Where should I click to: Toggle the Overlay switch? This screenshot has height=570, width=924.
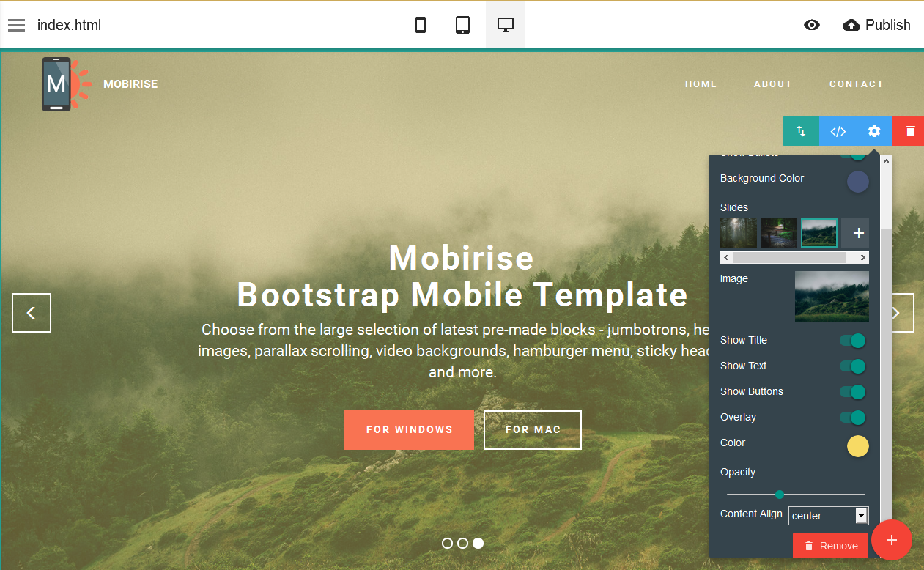click(x=853, y=418)
